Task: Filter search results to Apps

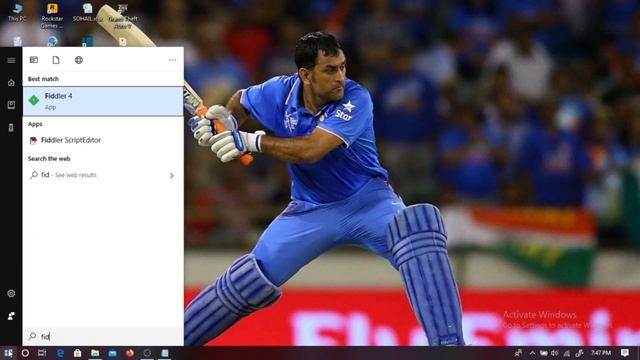Action: coord(34,60)
